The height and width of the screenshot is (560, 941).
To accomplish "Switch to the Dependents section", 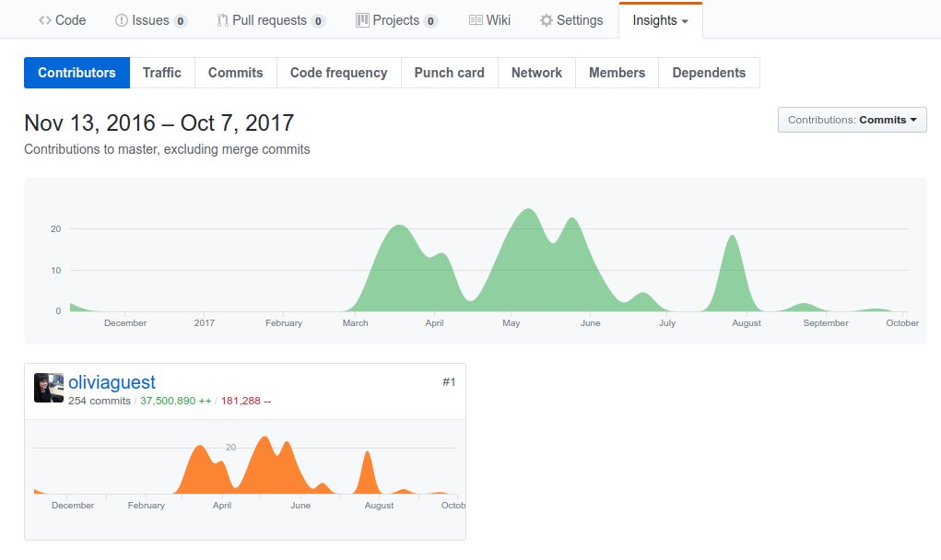I will click(x=709, y=73).
